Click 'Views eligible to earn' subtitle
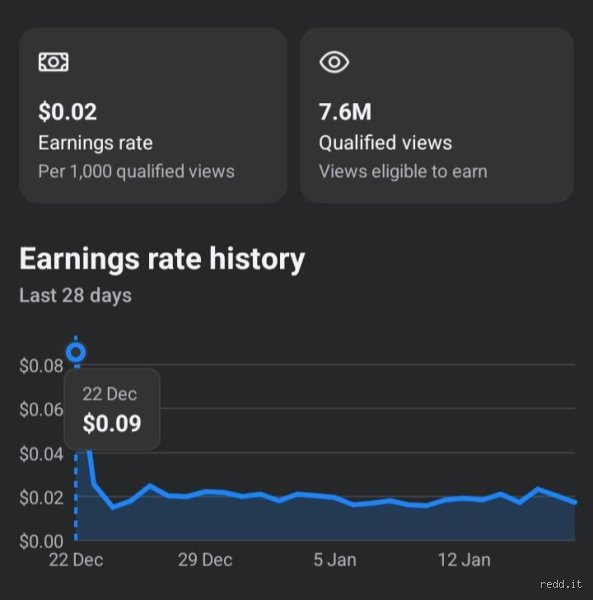This screenshot has height=600, width=593. coord(403,171)
